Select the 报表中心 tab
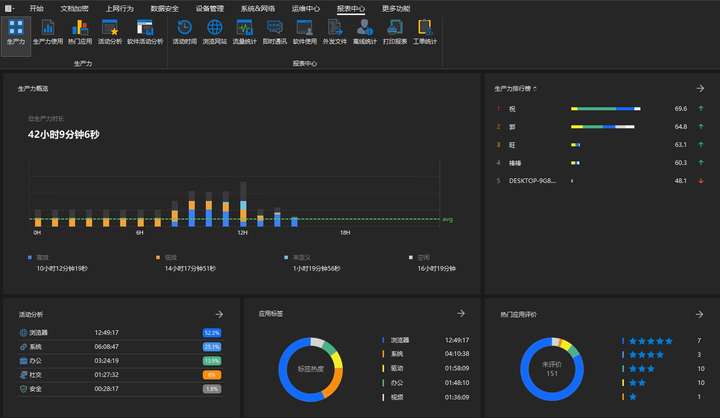720x418 pixels. (351, 8)
